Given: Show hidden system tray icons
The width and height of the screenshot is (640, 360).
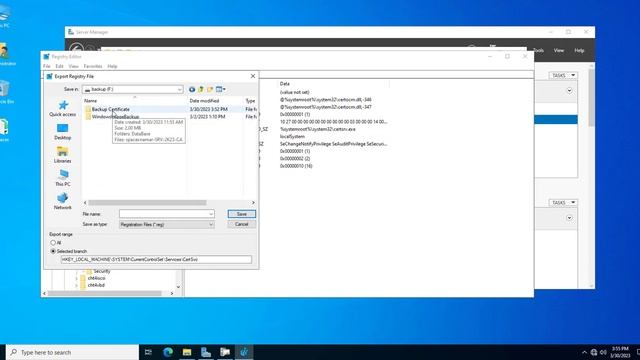Looking at the screenshot, I should click(584, 352).
